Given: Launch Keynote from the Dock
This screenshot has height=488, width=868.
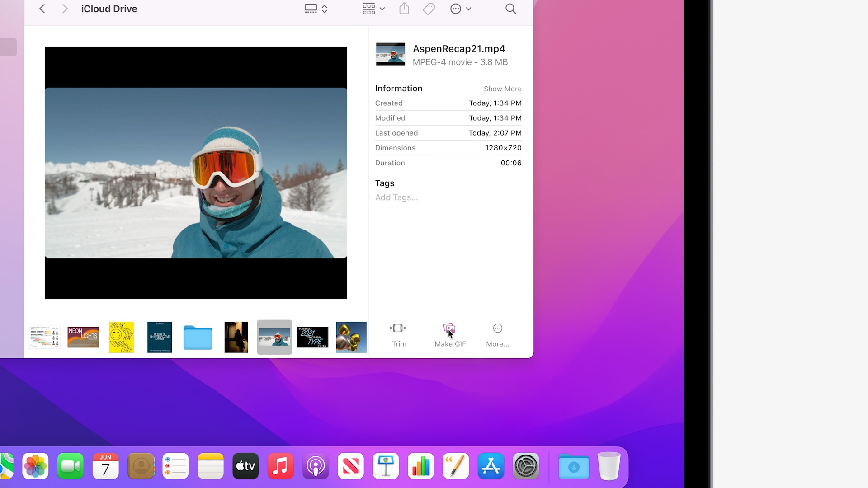Looking at the screenshot, I should [x=385, y=466].
